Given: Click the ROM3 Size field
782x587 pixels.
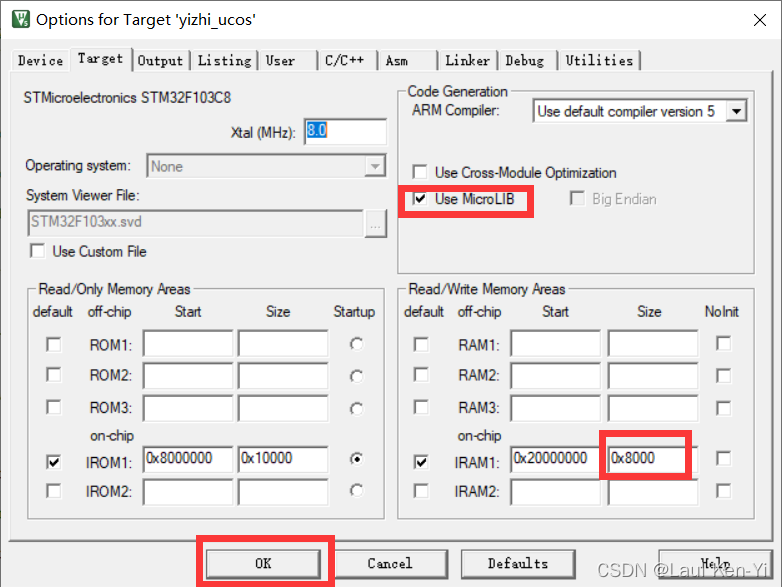Looking at the screenshot, I should point(283,408).
